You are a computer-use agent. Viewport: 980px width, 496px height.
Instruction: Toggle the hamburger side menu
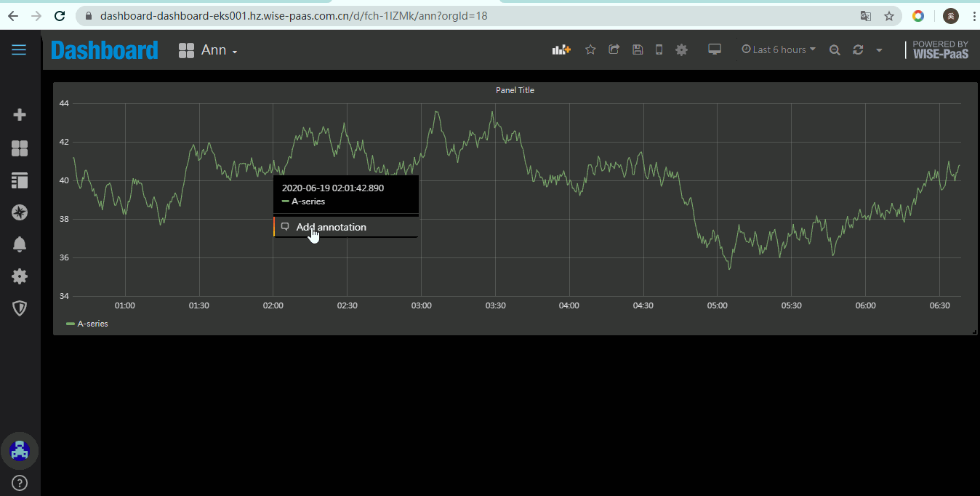[19, 49]
